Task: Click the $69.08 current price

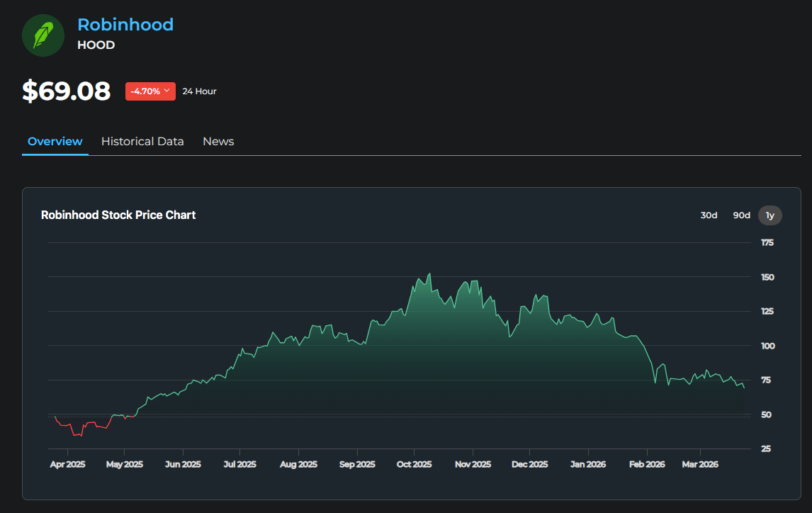Action: click(67, 91)
